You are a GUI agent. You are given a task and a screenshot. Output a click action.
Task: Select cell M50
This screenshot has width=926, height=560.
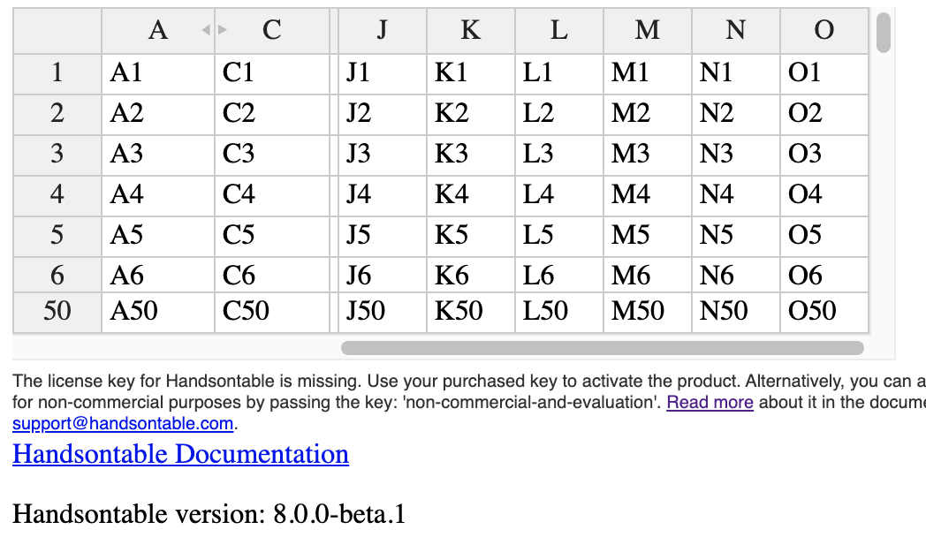647,311
